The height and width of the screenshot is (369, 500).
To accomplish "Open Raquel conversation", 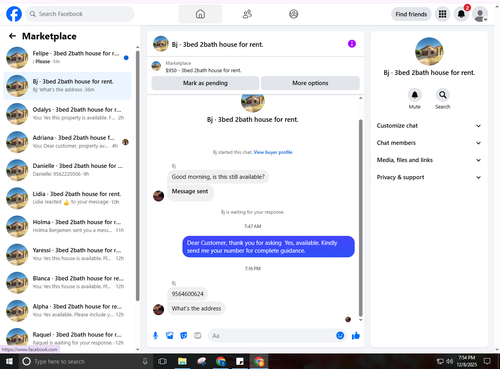I will point(67,337).
